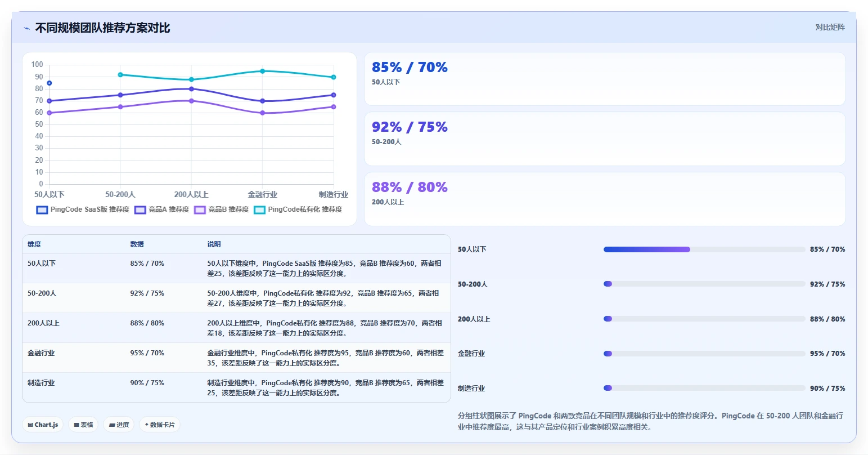
Task: Click table cell 88% / 80%
Action: click(147, 323)
